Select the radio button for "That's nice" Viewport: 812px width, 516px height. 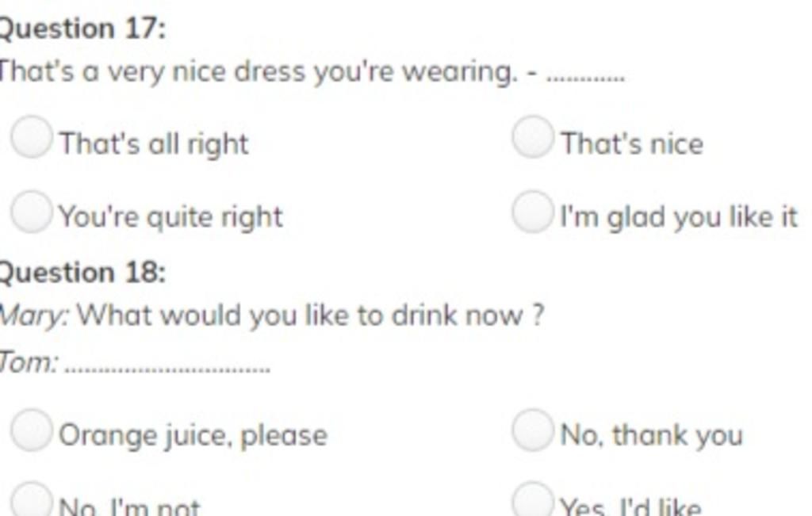[x=532, y=136]
